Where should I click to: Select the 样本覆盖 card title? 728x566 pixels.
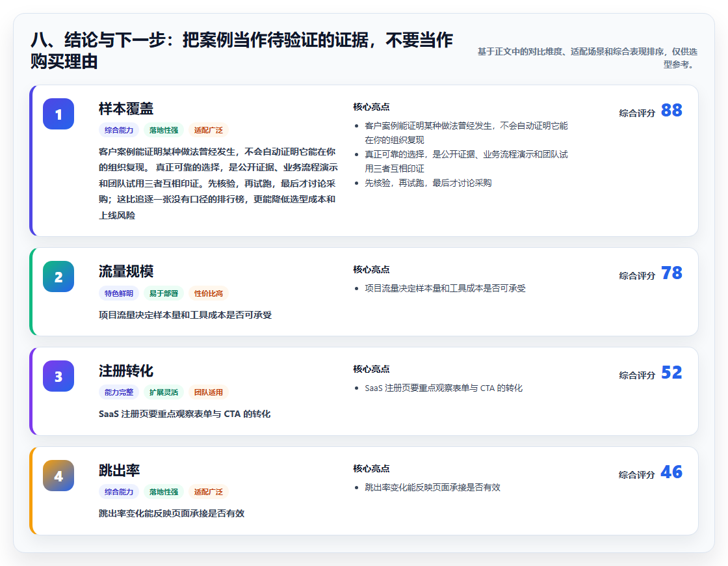[x=126, y=109]
